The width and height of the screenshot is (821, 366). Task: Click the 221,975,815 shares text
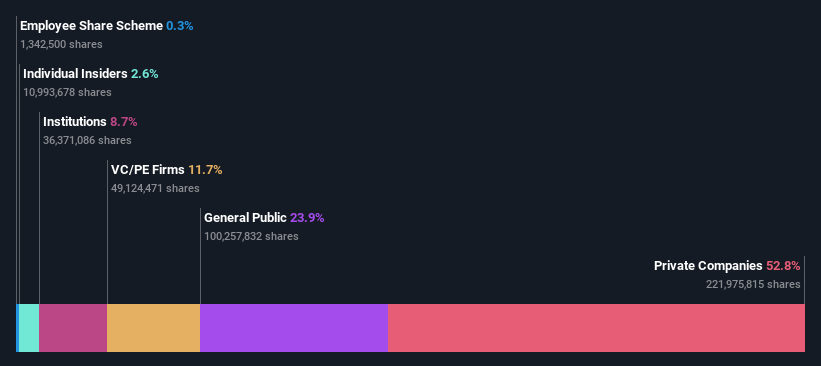coord(753,284)
